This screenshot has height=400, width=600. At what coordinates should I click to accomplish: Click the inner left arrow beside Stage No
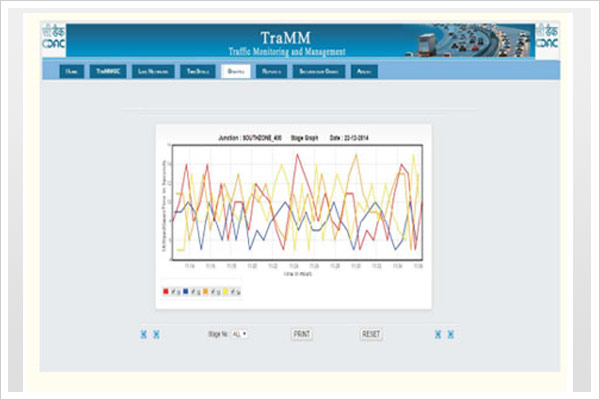(156, 334)
